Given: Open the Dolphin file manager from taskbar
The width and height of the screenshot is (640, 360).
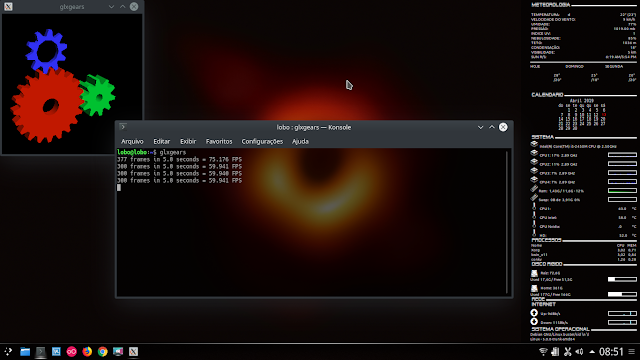Looking at the screenshot, I should click(x=25, y=351).
